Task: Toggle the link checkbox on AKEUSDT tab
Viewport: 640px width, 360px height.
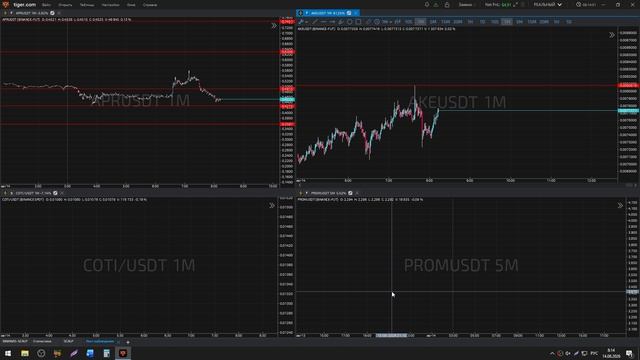Action: click(349, 13)
